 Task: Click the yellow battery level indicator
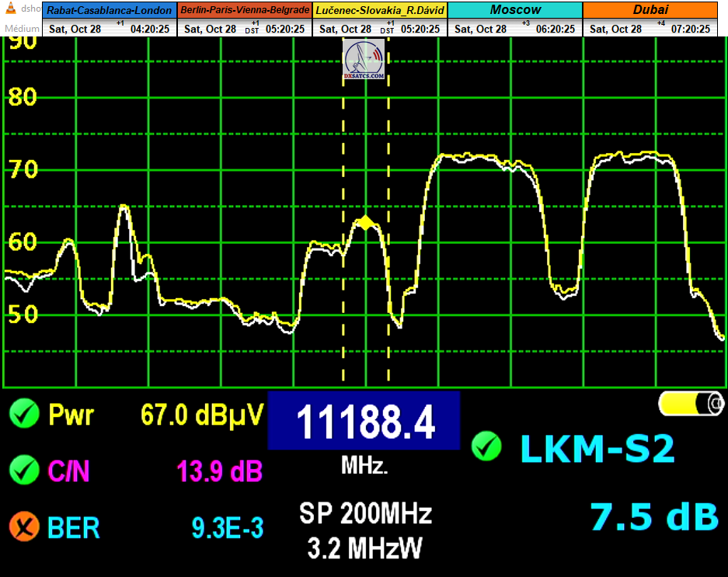pos(691,403)
